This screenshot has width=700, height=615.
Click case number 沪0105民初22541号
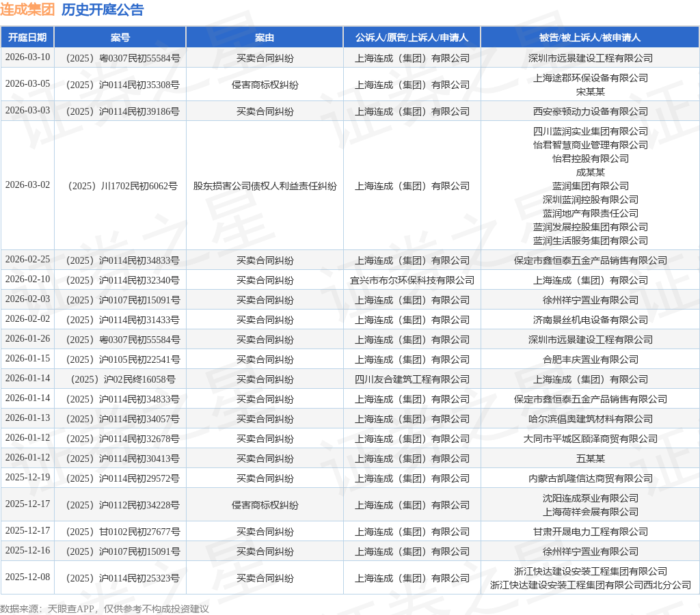click(x=123, y=359)
